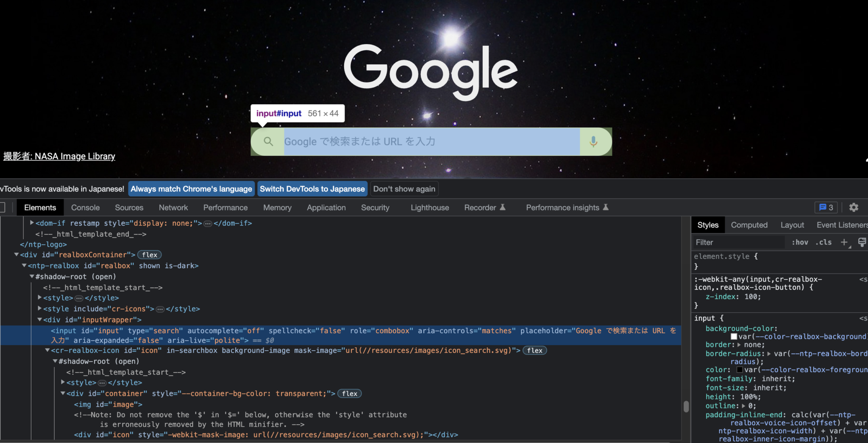Click the search magnifier icon in realbox
This screenshot has width=868, height=443.
click(268, 141)
